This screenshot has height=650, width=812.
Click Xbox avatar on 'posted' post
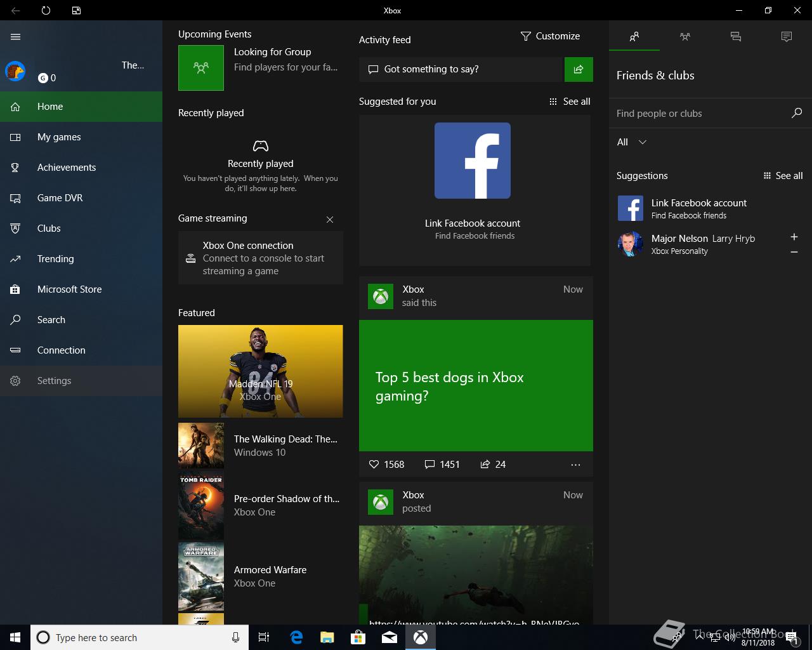click(x=381, y=502)
